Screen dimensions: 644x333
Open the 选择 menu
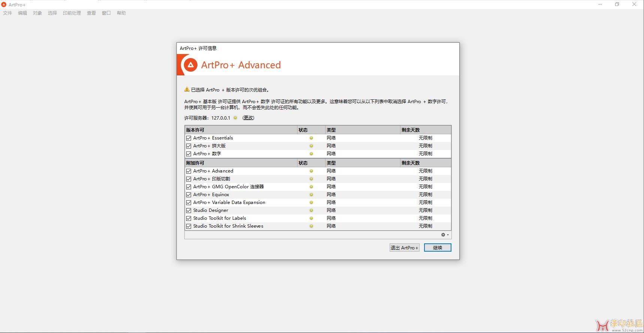coord(52,13)
